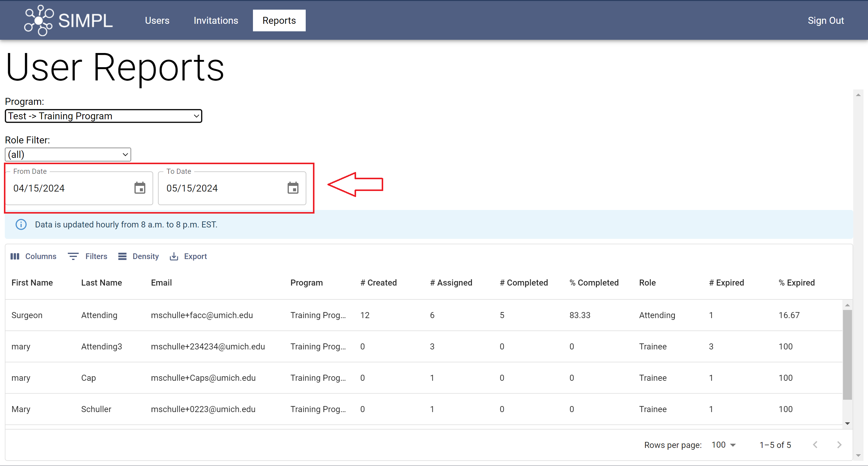Export the report table data
This screenshot has width=868, height=466.
(x=188, y=256)
